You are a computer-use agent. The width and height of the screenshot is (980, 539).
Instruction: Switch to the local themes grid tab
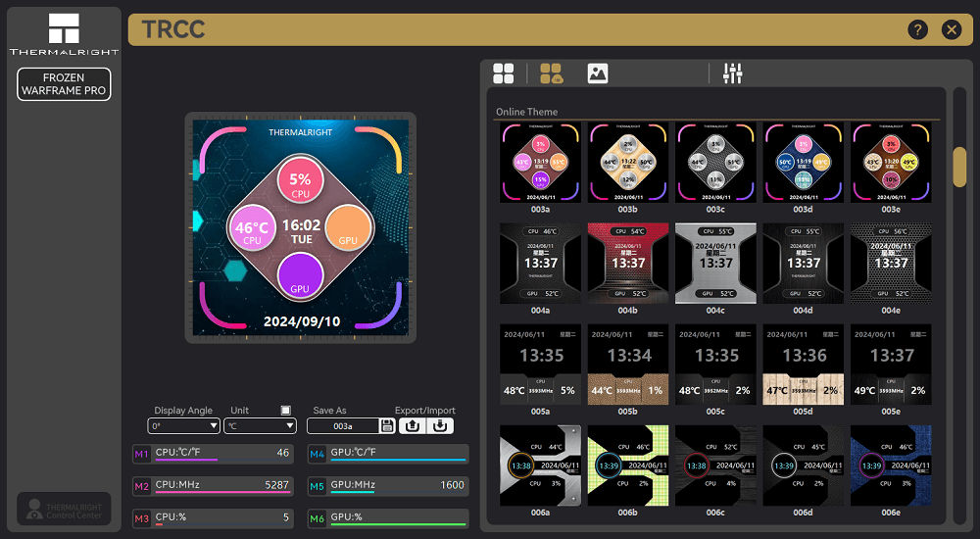coord(503,73)
